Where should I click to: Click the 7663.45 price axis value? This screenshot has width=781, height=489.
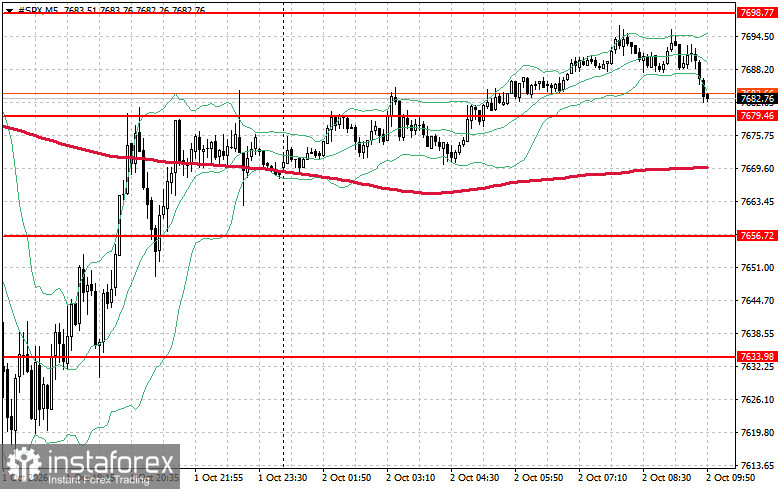coord(757,202)
